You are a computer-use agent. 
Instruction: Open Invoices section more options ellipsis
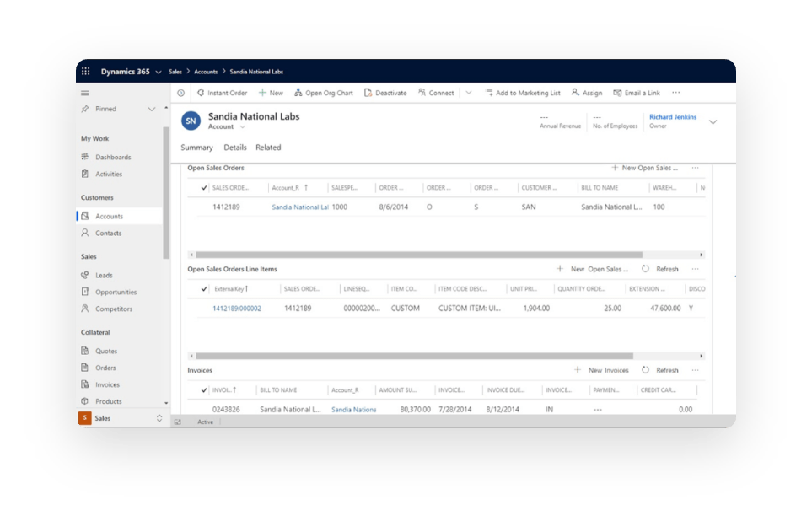(x=695, y=370)
